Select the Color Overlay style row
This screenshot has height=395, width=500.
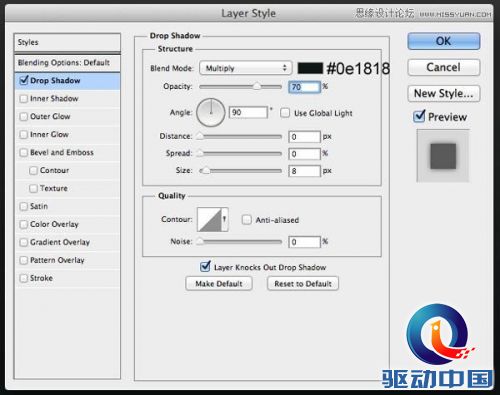coord(67,224)
